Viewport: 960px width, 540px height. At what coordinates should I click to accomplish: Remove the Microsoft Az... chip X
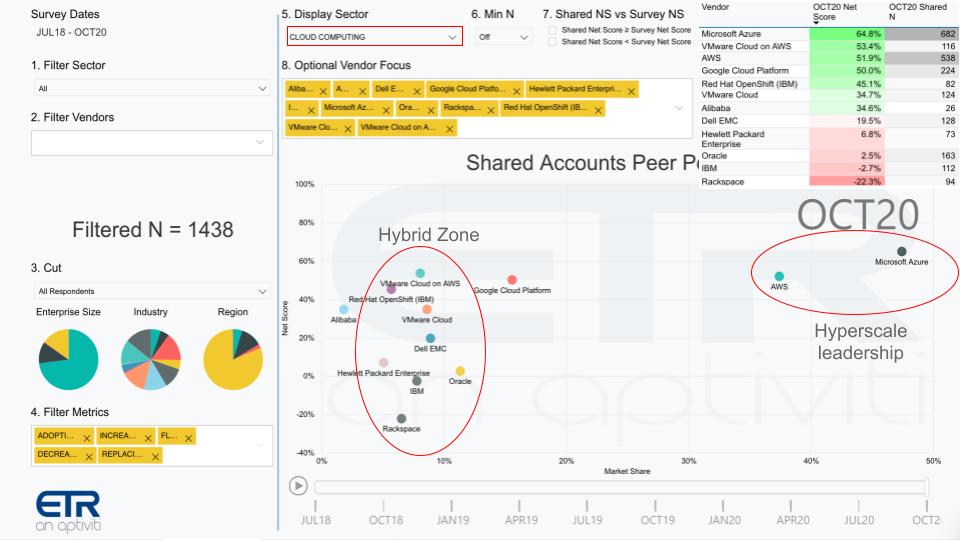pos(386,110)
